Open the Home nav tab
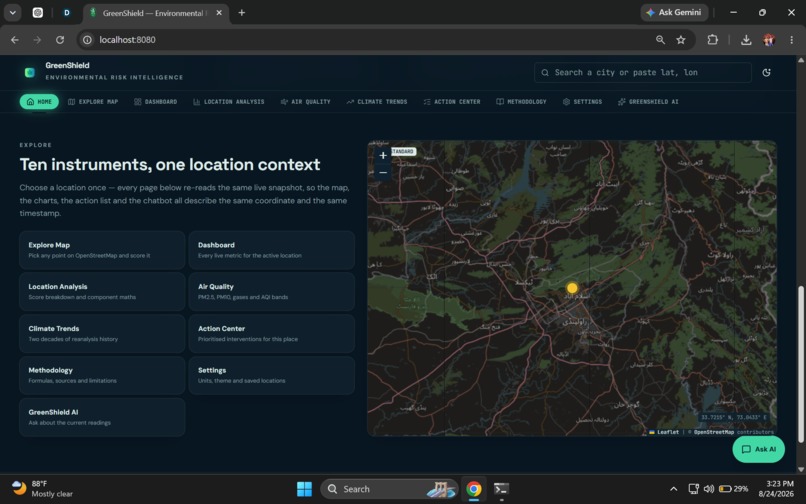This screenshot has height=504, width=806. pos(39,102)
